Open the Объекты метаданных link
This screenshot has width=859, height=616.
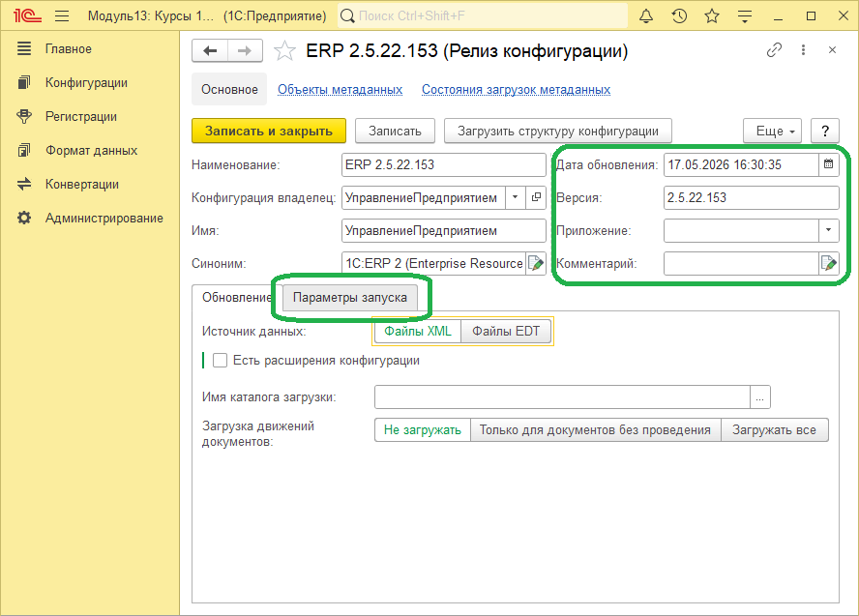341,89
